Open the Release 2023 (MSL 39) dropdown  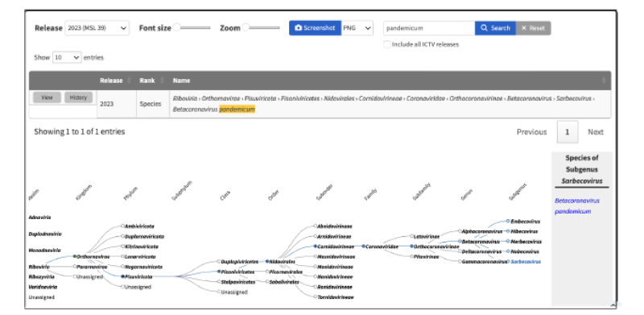97,28
